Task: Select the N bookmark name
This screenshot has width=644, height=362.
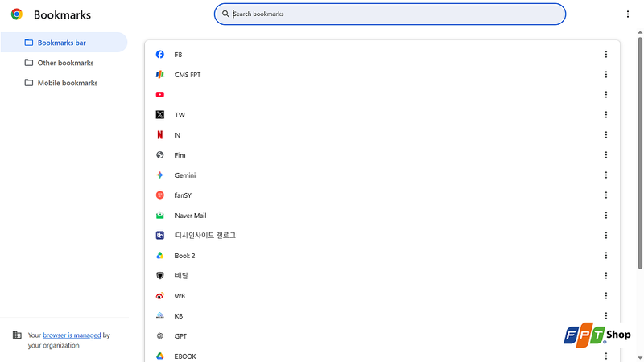Action: pos(177,135)
